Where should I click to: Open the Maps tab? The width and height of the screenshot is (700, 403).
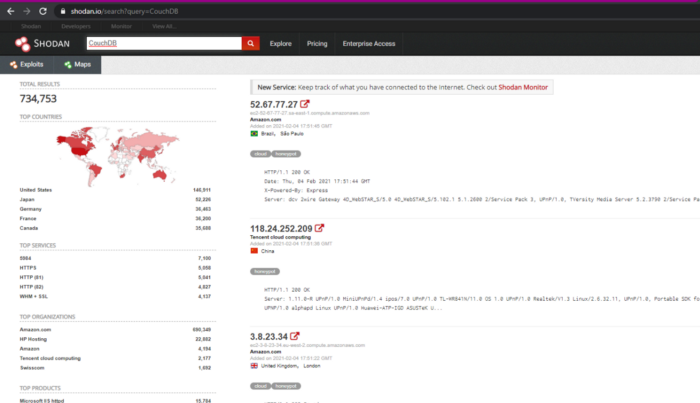coord(78,65)
